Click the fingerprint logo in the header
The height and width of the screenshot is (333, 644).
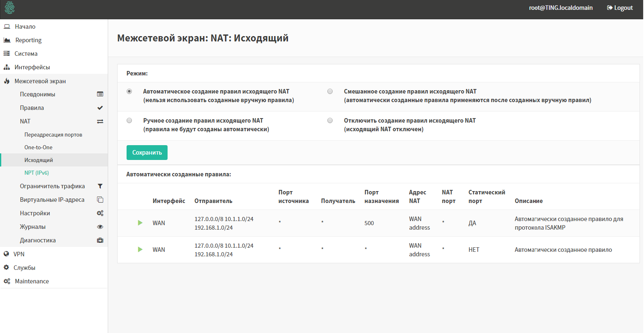(9, 8)
